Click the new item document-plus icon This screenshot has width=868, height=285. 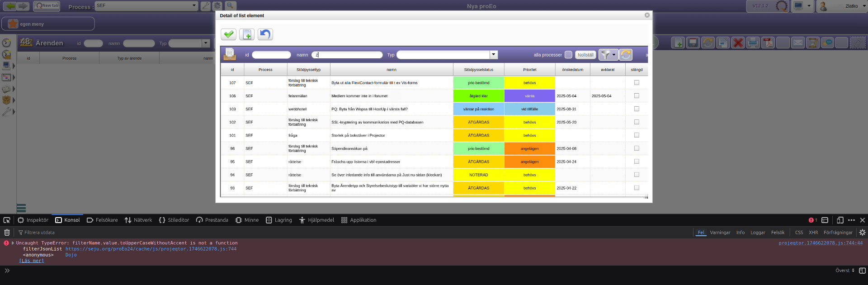[x=247, y=34]
